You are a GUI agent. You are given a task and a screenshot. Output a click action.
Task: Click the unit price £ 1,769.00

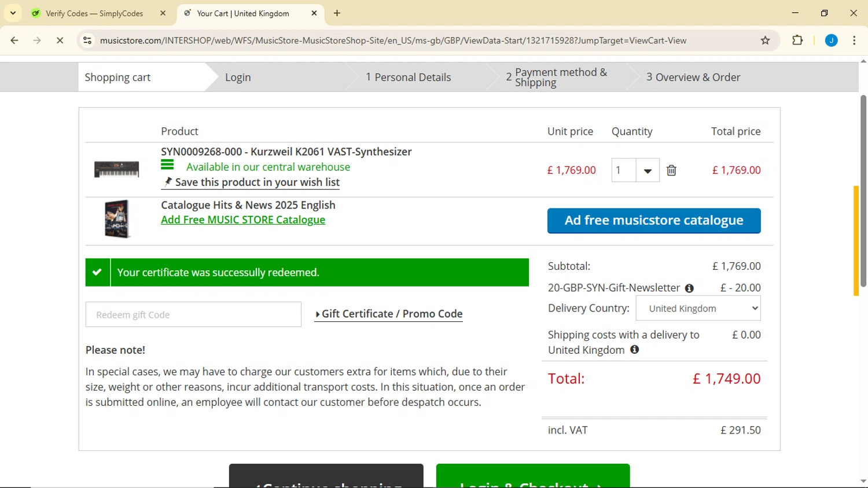(x=571, y=170)
